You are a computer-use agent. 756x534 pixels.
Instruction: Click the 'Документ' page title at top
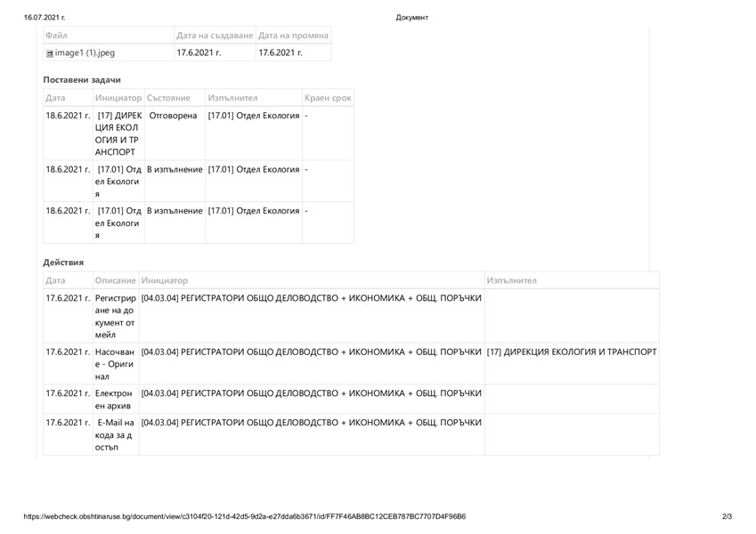pos(411,17)
